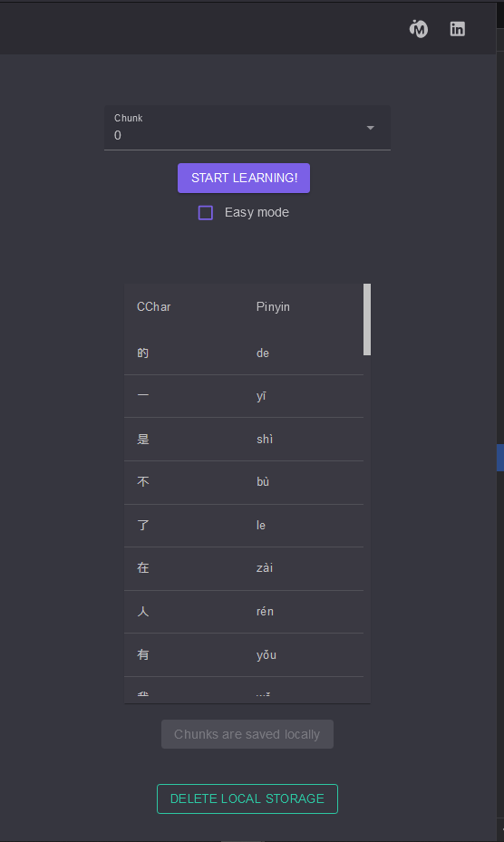Click the DELETE LOCAL STORAGE button
Viewport: 504px width, 842px height.
[247, 798]
